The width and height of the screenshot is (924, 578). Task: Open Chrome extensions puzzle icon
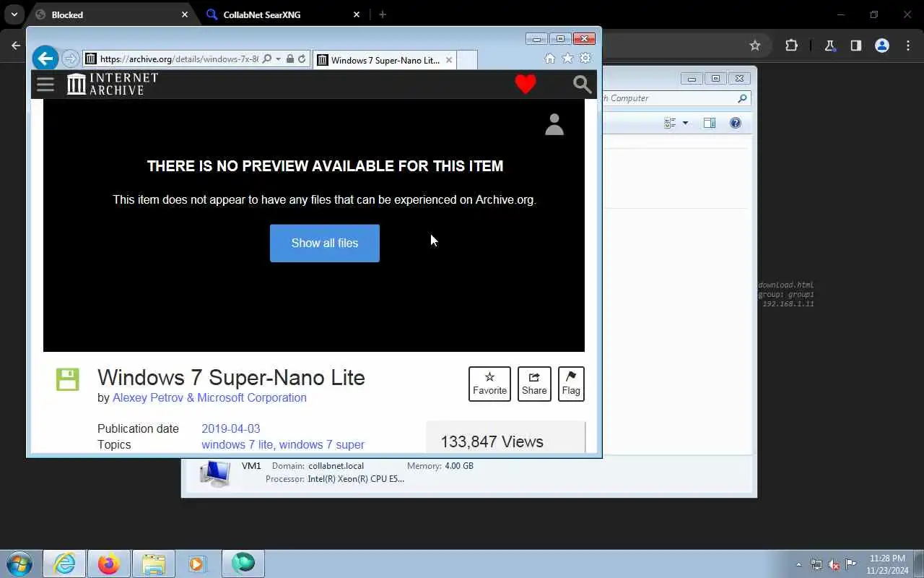[x=791, y=46]
